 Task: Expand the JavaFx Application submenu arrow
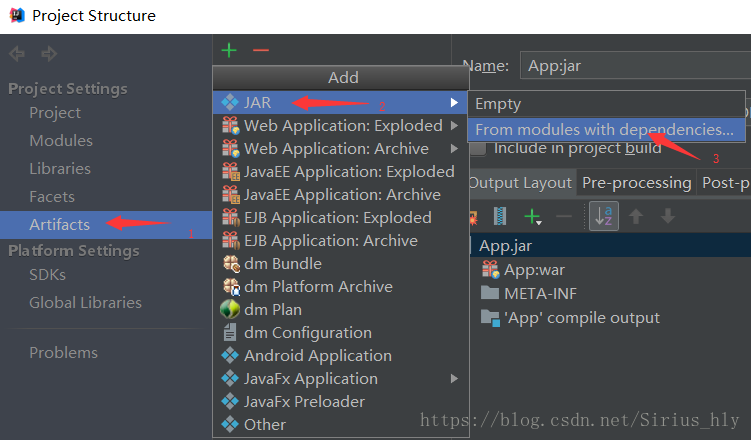454,378
